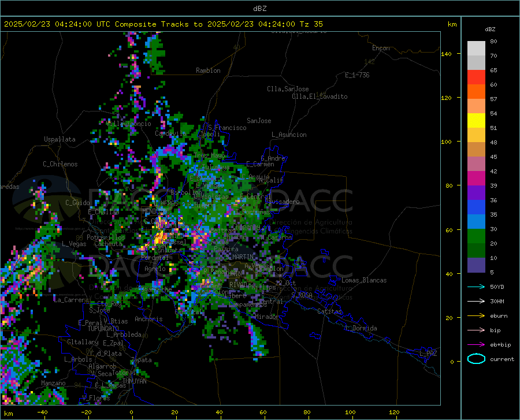
Task: Click the dBZ title at top
Action: pos(259,9)
